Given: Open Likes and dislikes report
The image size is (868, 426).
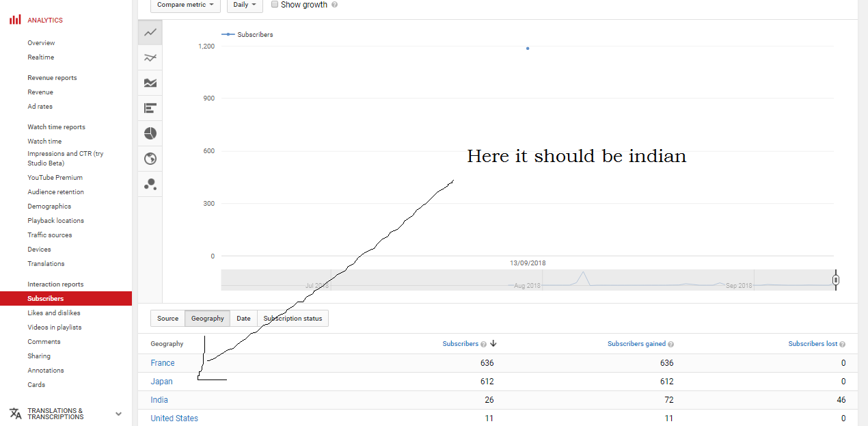Looking at the screenshot, I should pyautogui.click(x=54, y=313).
